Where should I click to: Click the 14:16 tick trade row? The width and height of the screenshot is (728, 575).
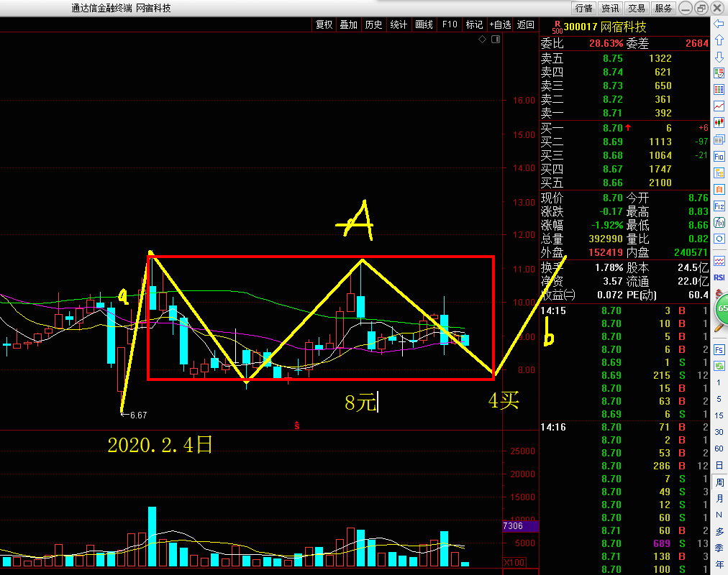624,427
